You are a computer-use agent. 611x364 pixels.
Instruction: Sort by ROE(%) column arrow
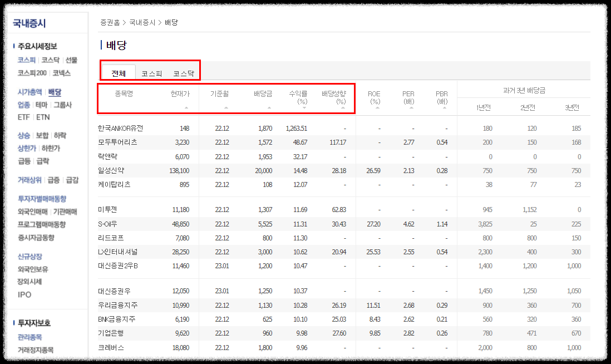point(377,107)
